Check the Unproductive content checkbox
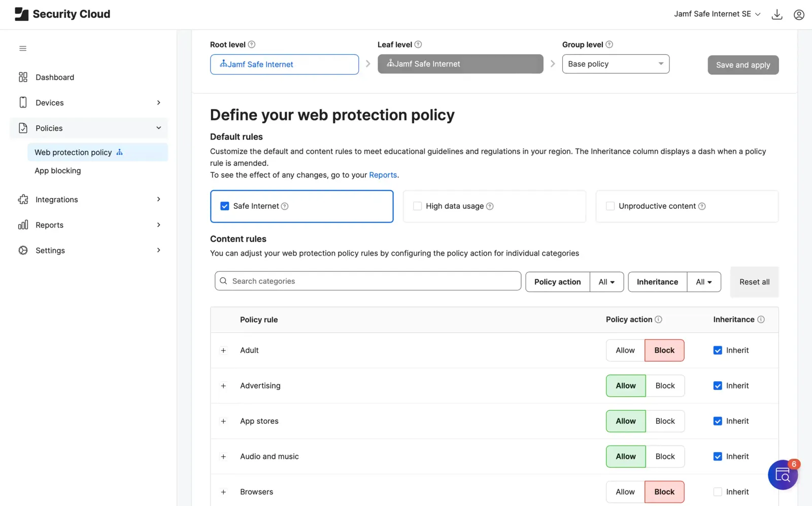This screenshot has width=812, height=506. coord(610,206)
